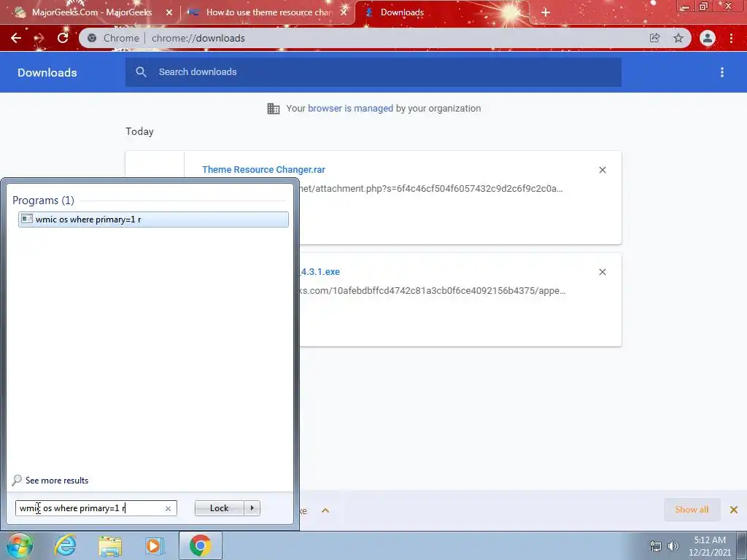This screenshot has height=560, width=747.
Task: Follow the browser is managed link
Action: click(x=350, y=109)
